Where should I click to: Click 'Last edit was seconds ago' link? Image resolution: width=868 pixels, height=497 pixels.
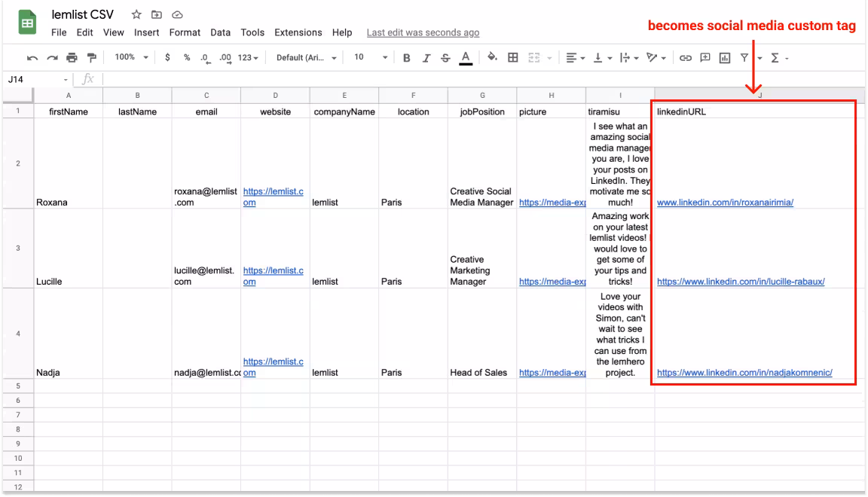click(423, 32)
